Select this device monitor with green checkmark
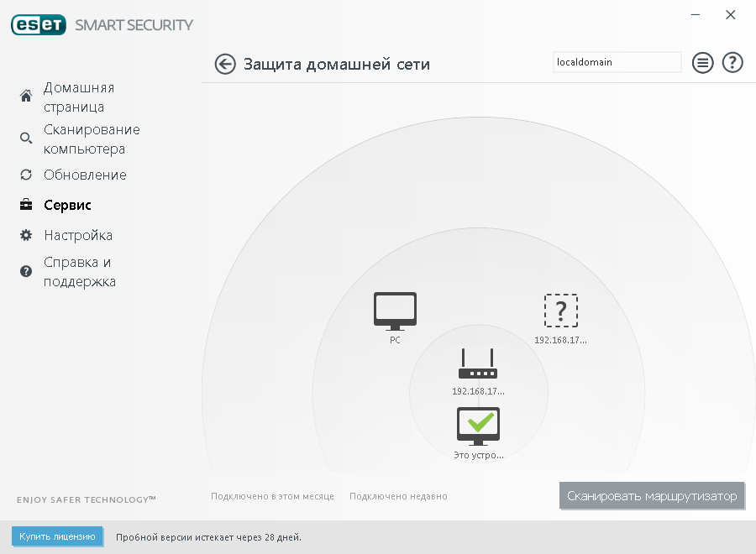756x554 pixels. (x=478, y=426)
